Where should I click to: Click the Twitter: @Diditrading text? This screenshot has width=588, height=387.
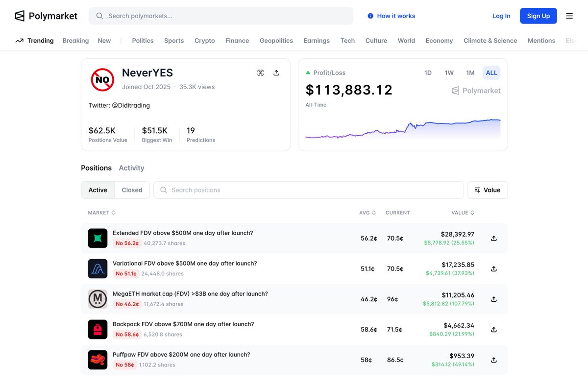point(119,105)
